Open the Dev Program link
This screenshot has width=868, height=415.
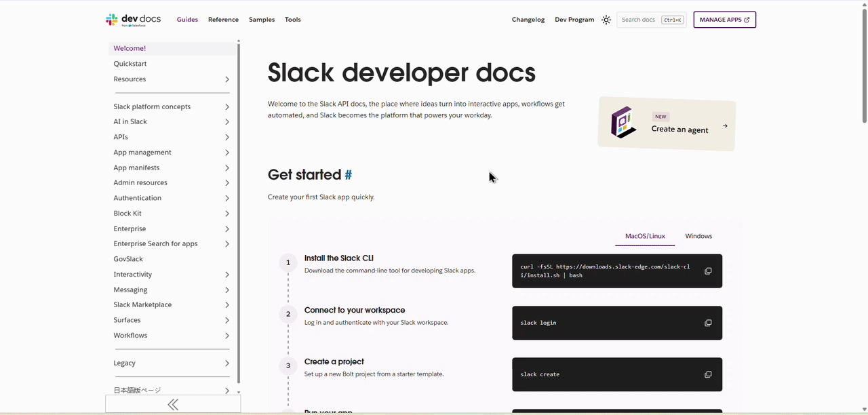pos(574,20)
